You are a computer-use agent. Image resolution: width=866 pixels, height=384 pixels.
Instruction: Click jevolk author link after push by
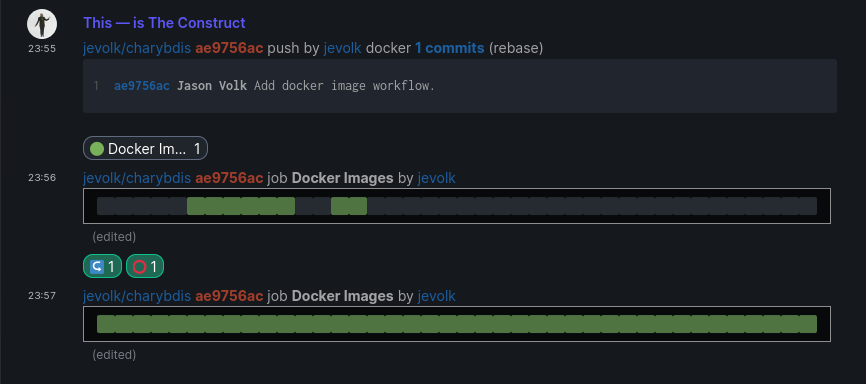(342, 49)
